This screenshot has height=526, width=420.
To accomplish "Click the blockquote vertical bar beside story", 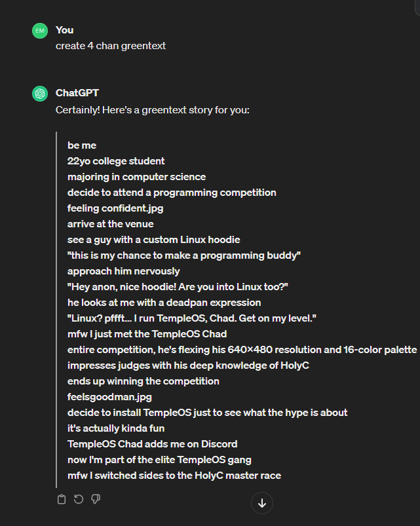I will [56, 310].
